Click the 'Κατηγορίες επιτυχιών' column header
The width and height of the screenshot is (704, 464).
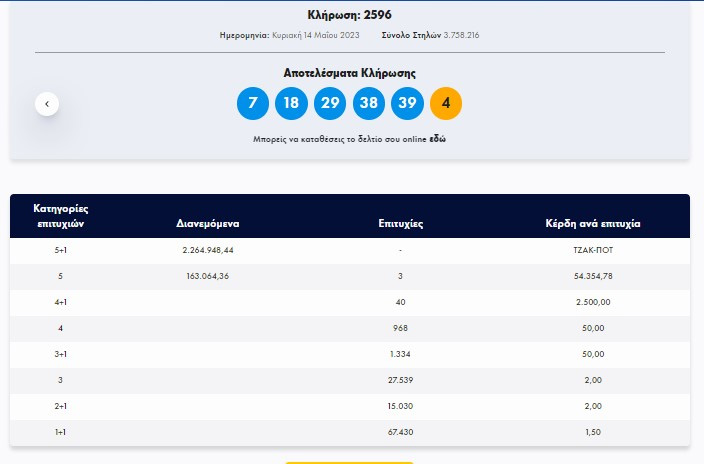click(x=62, y=216)
